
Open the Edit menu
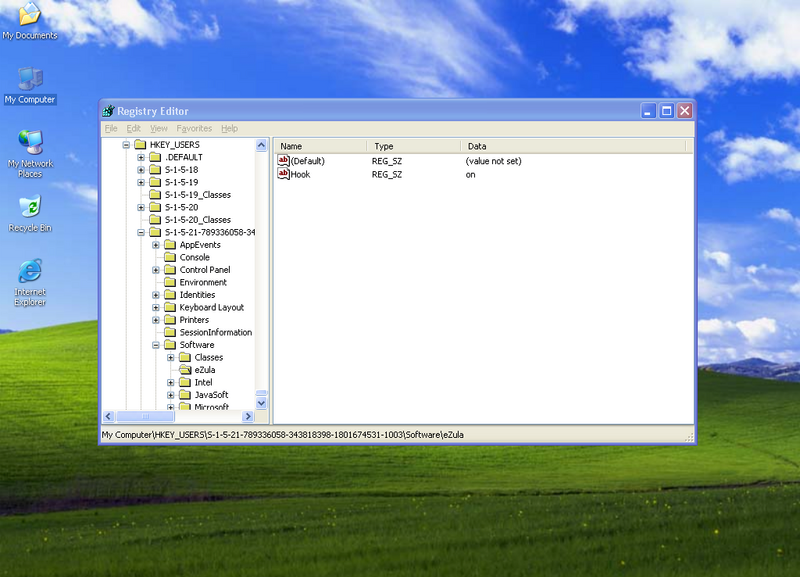[x=133, y=128]
